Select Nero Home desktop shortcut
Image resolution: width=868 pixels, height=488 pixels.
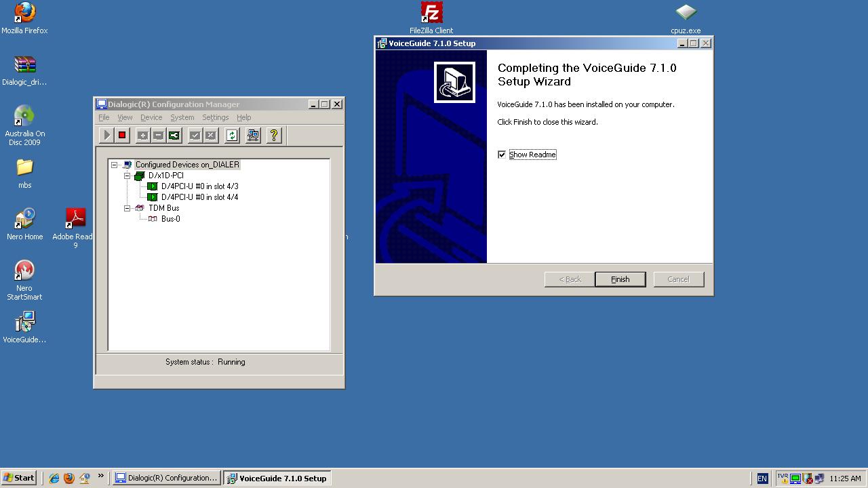click(24, 224)
